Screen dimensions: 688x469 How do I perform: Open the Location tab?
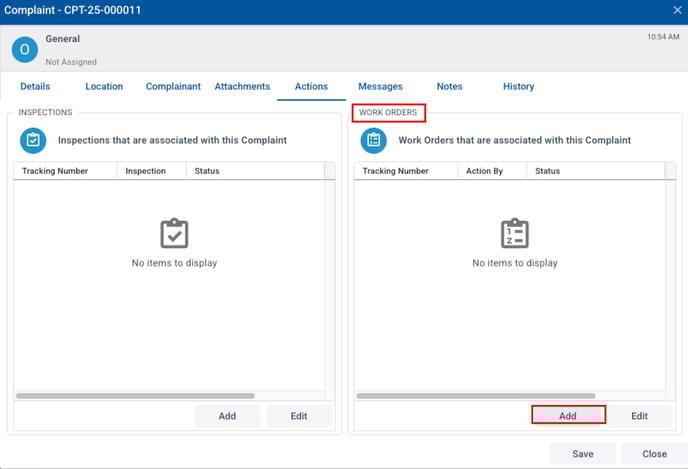[104, 87]
